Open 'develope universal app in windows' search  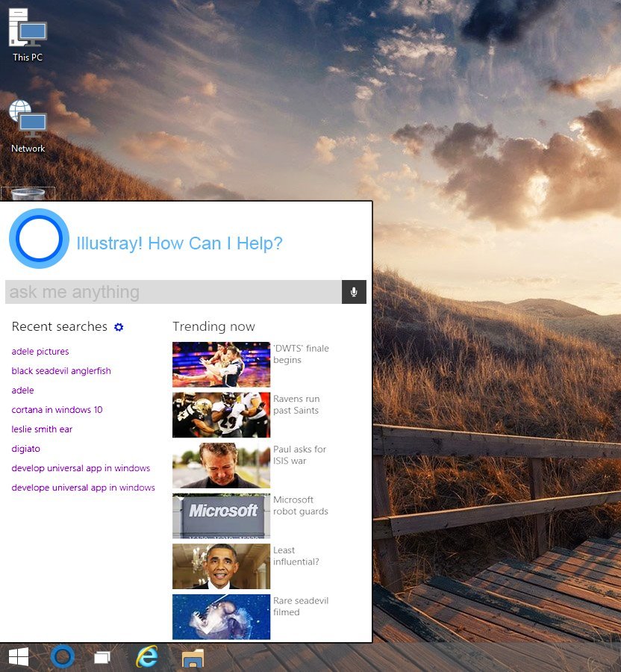click(x=83, y=488)
